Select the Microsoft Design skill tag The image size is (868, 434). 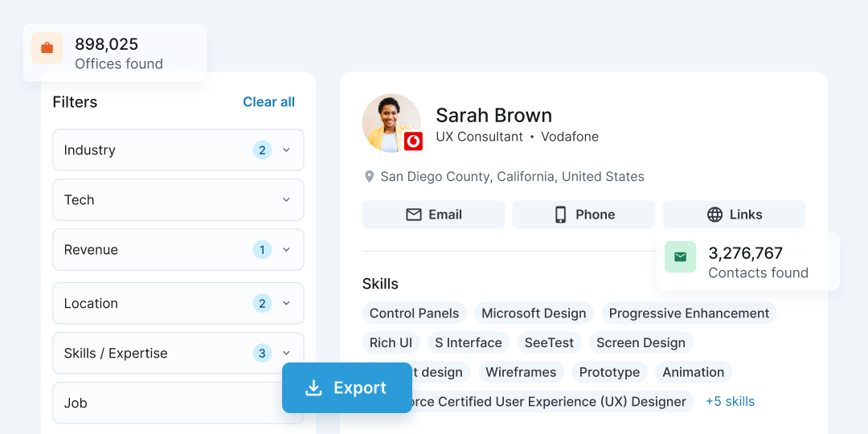(534, 313)
